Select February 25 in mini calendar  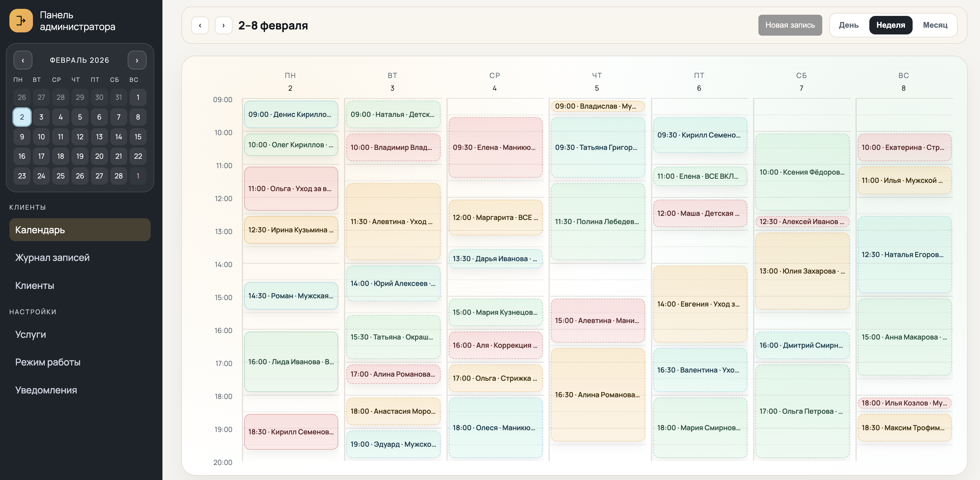(x=61, y=176)
